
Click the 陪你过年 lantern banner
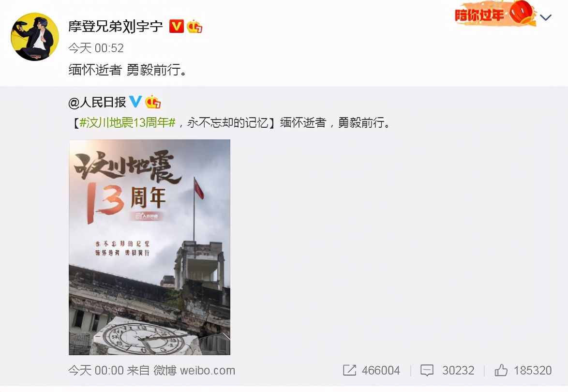495,14
